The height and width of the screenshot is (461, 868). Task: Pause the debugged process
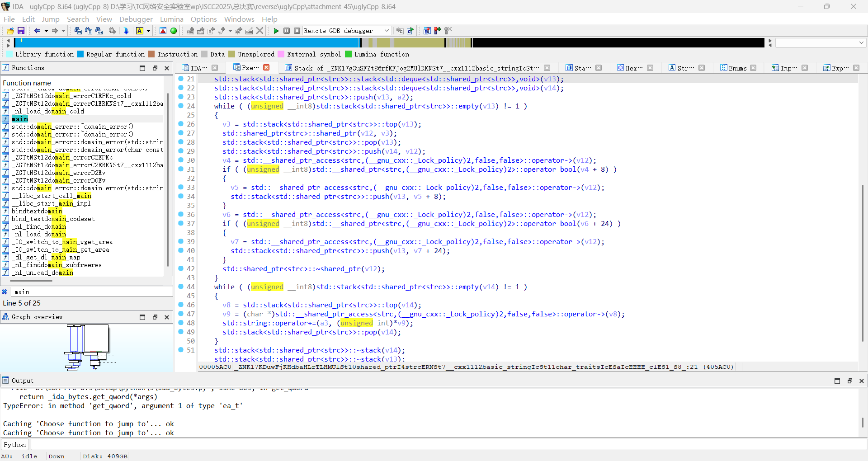click(x=287, y=31)
